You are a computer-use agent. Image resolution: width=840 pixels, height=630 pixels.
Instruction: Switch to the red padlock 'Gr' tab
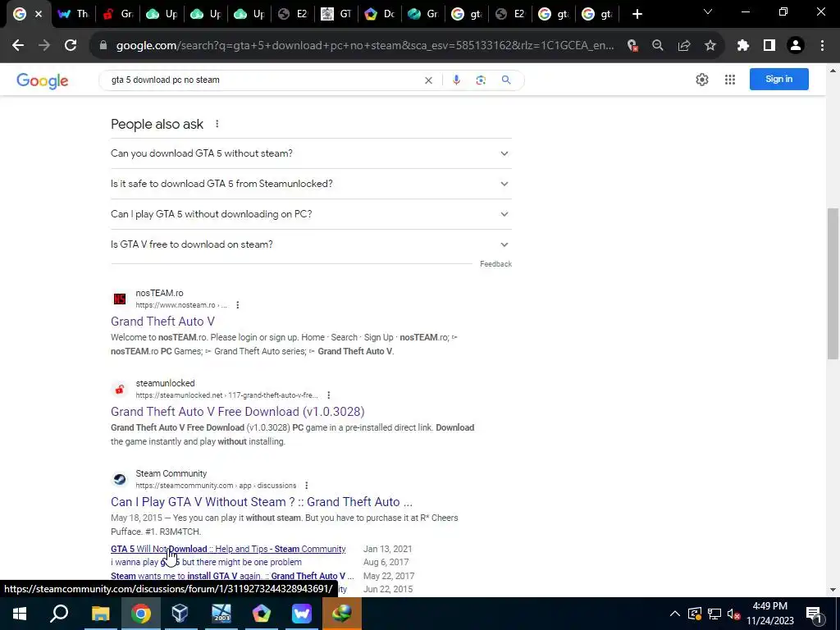tap(118, 14)
